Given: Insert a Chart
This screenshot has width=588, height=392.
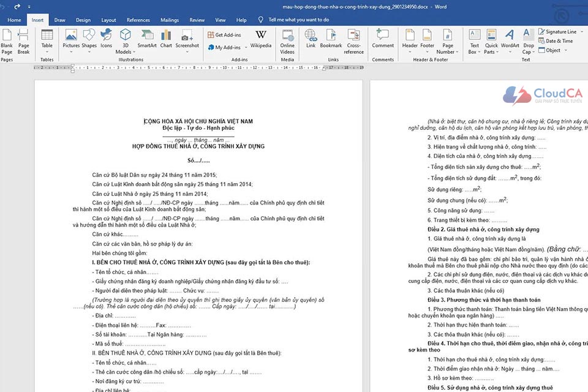Looking at the screenshot, I should [166, 39].
